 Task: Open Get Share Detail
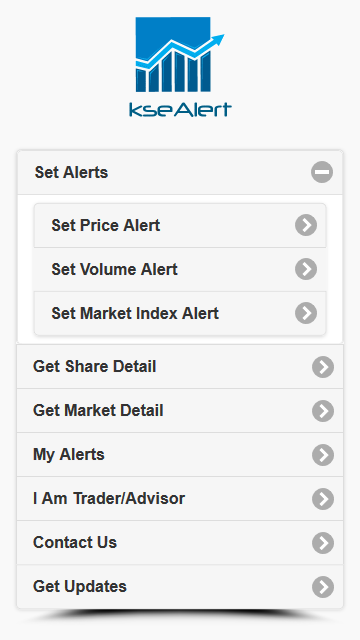click(x=180, y=367)
